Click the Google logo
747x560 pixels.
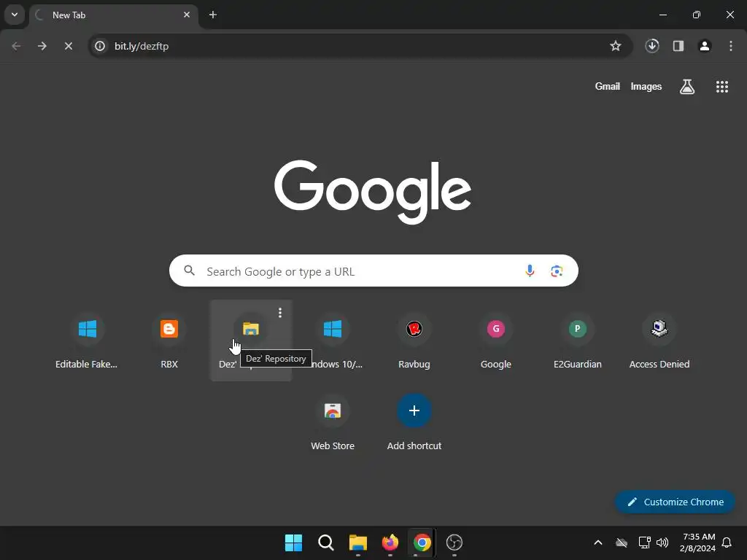tap(373, 192)
